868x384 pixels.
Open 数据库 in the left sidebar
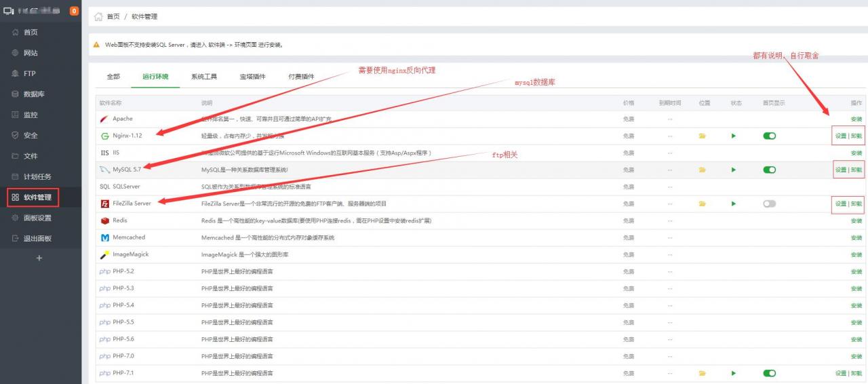[x=34, y=94]
